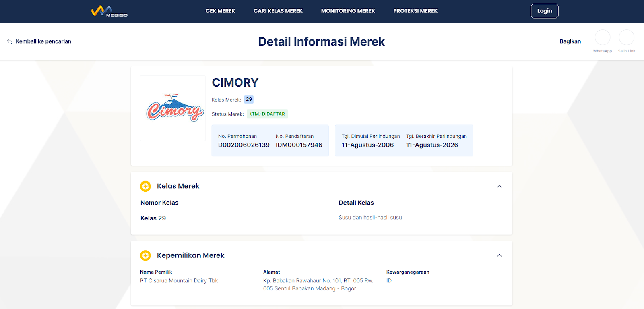This screenshot has width=644, height=309.
Task: Select application number D002006026139
Action: pos(244,145)
